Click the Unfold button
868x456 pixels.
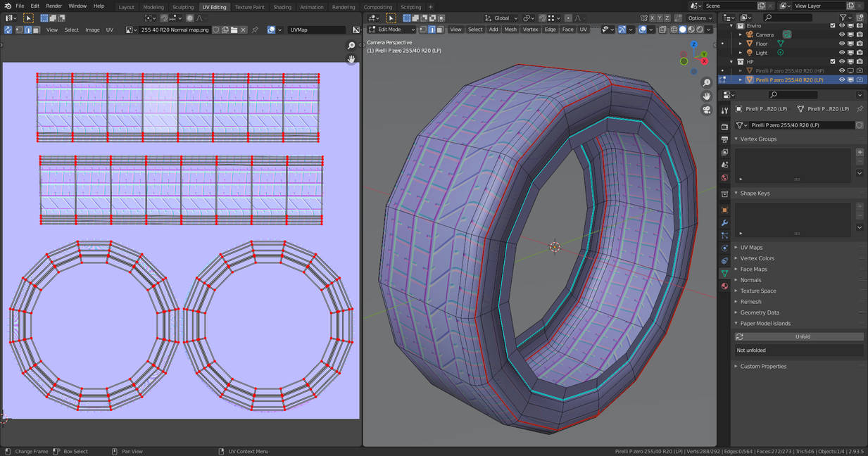pos(803,336)
